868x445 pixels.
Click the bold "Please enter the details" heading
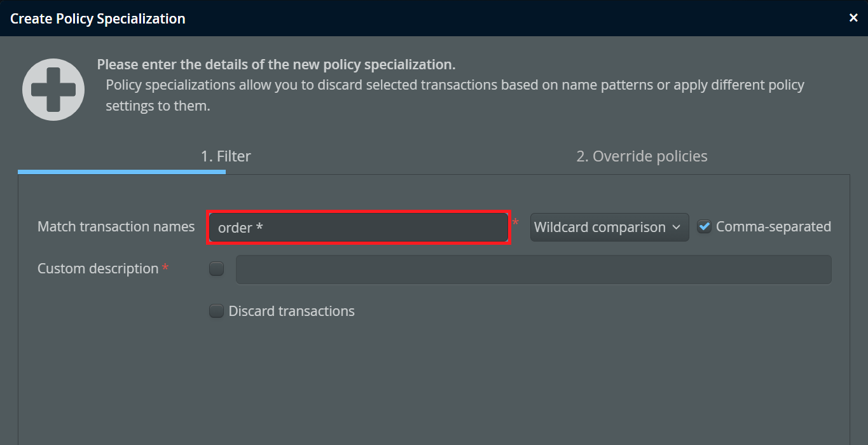[276, 65]
